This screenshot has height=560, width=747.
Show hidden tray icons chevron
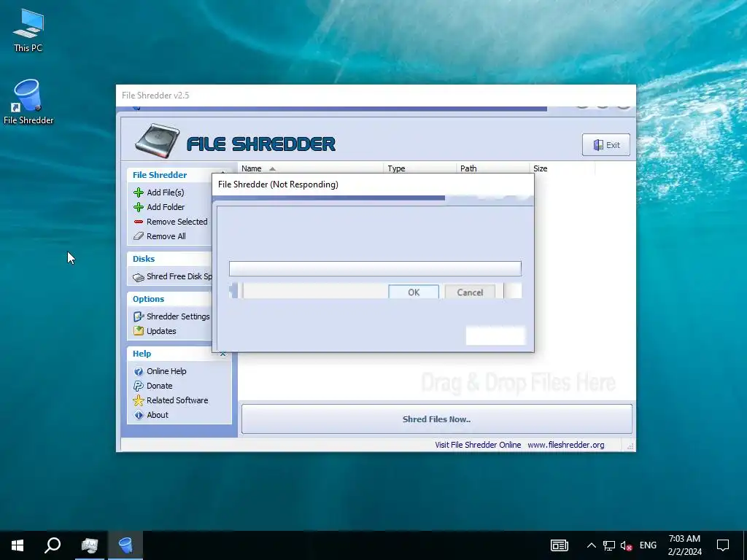(591, 545)
